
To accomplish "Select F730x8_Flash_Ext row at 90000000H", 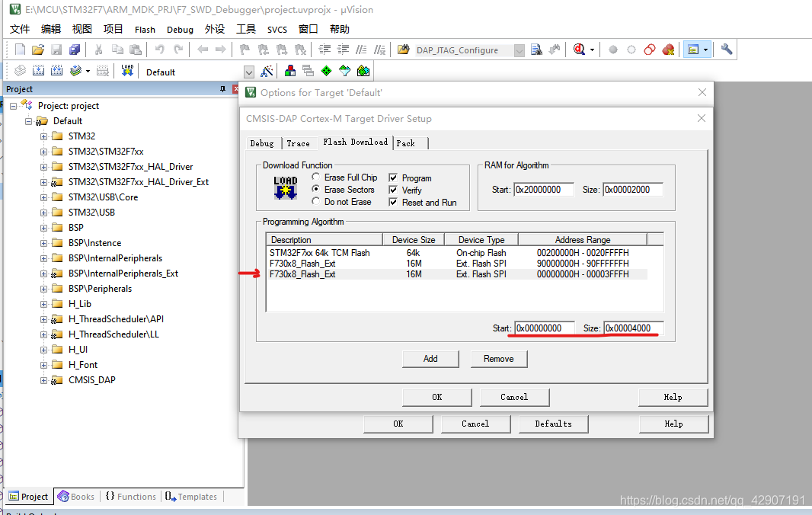I will pyautogui.click(x=457, y=263).
